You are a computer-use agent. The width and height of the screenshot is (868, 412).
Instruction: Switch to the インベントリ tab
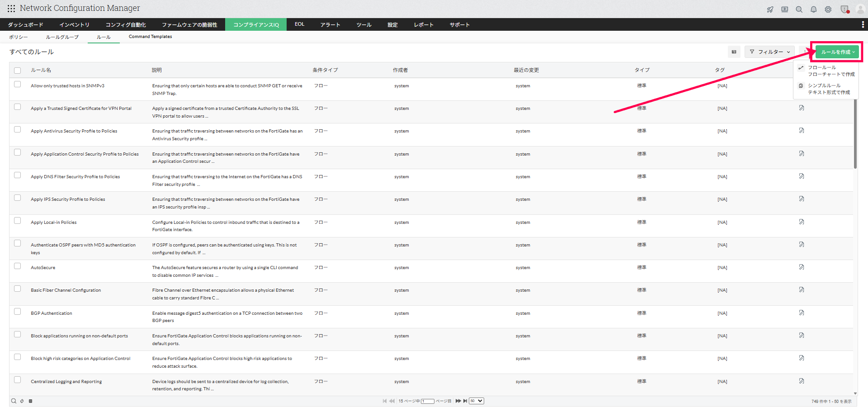click(75, 25)
